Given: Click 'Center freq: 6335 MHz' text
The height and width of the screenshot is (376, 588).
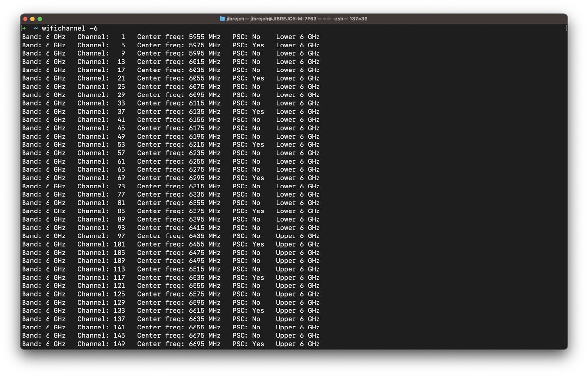Looking at the screenshot, I should click(x=178, y=195).
